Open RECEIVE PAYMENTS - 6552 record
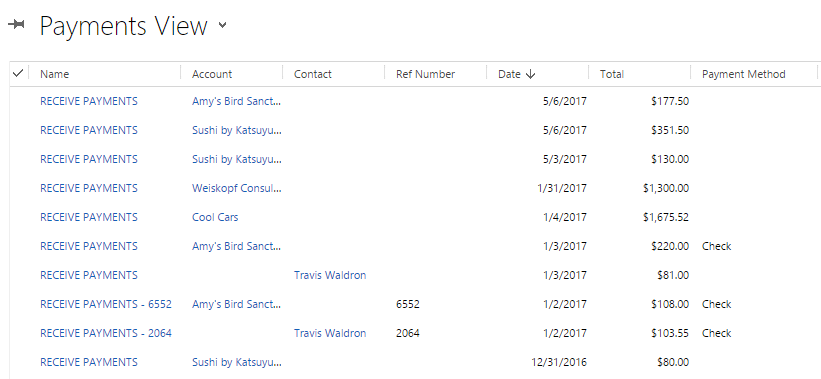The width and height of the screenshot is (821, 379). tap(106, 304)
